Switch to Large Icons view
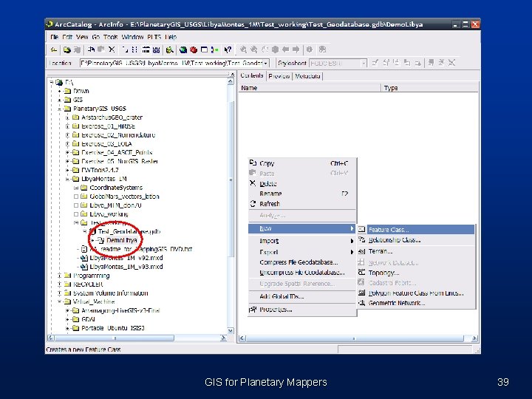The width and height of the screenshot is (532, 399). click(125, 50)
